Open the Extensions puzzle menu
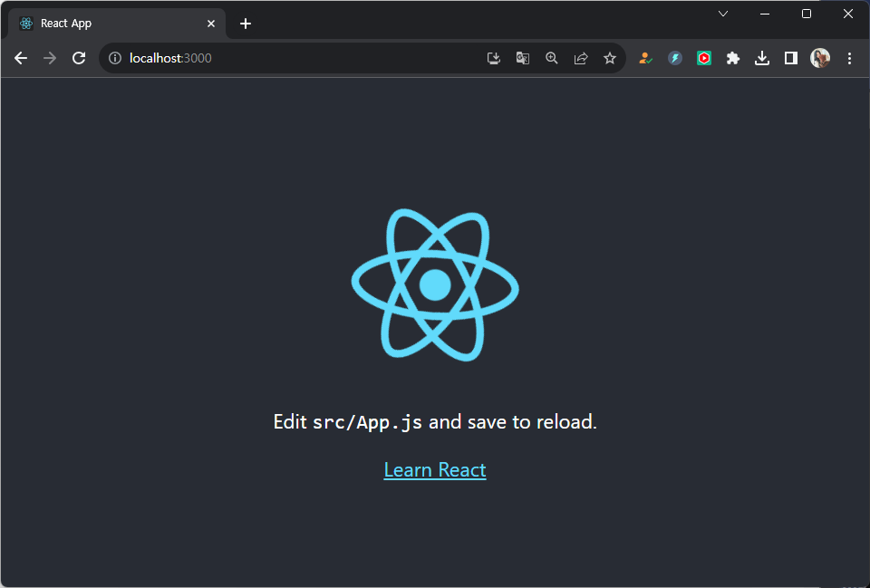The image size is (870, 588). (x=733, y=58)
